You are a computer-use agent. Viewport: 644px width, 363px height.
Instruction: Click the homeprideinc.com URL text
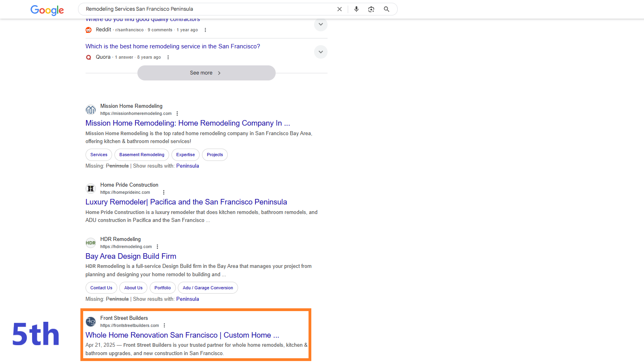125,193
